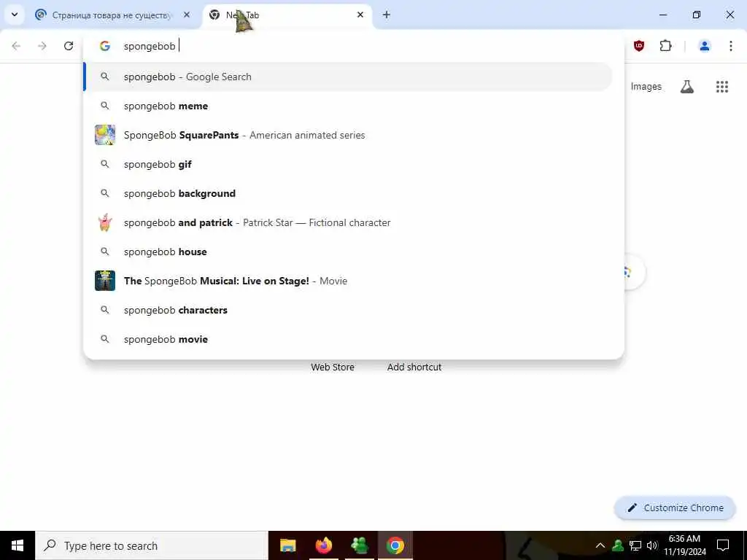Viewport: 747px width, 560px height.
Task: Close the New Tab tab
Action: [x=360, y=15]
